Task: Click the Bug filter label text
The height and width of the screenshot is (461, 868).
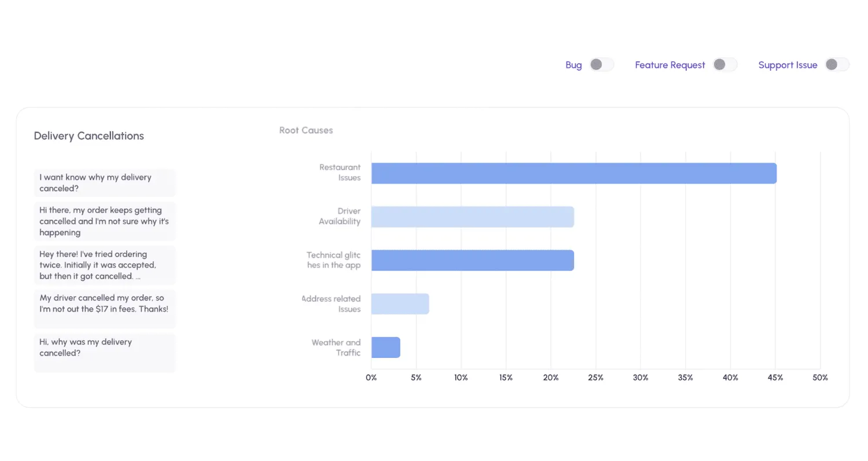Action: point(573,65)
